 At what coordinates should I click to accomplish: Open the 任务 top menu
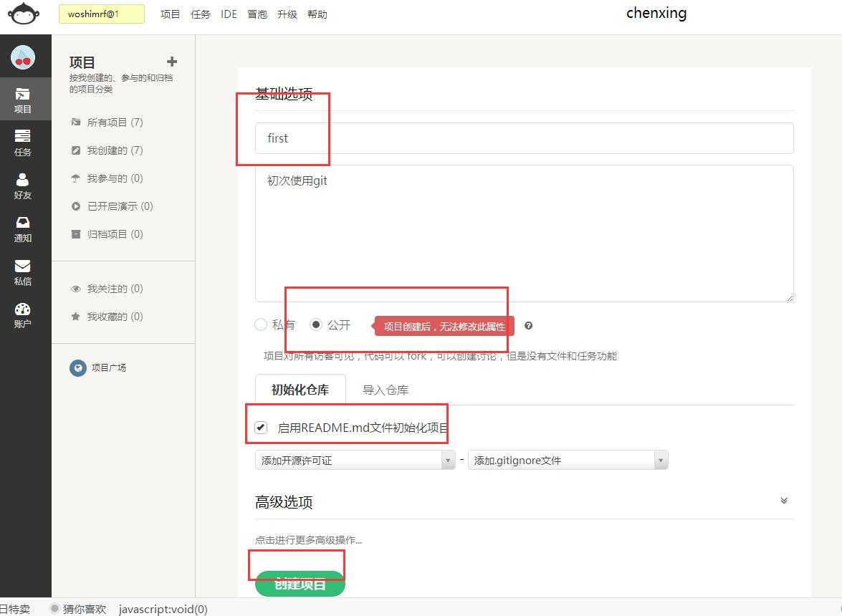click(x=201, y=14)
